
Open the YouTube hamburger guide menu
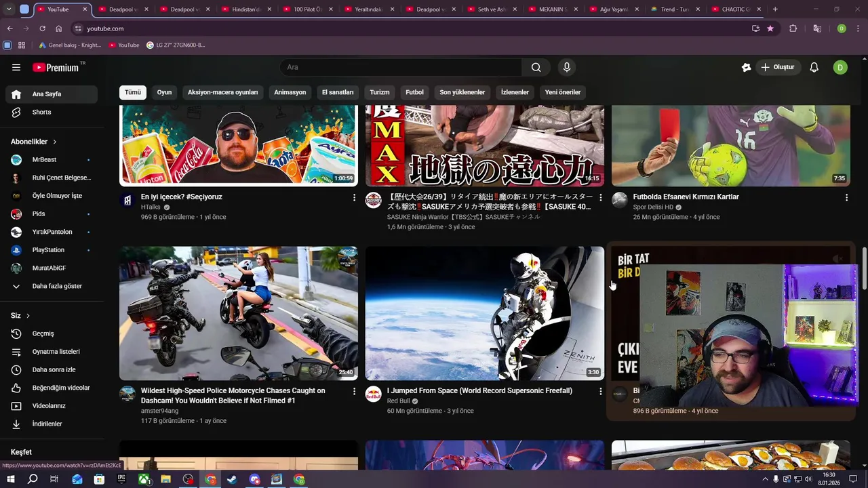point(16,67)
